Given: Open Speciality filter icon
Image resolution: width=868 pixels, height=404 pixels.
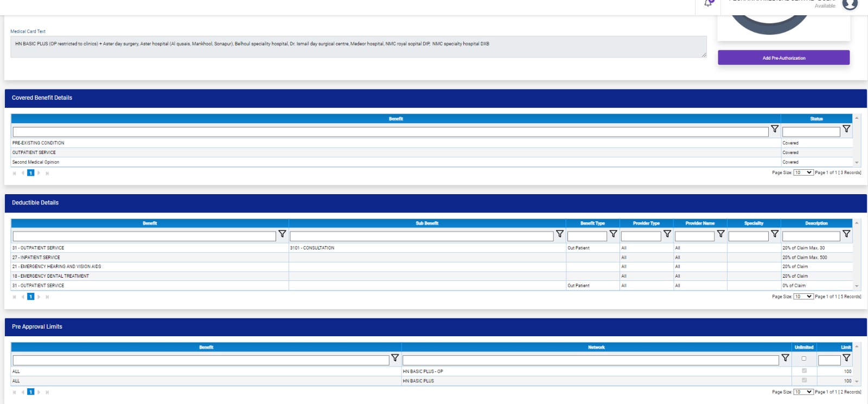Looking at the screenshot, I should point(775,234).
